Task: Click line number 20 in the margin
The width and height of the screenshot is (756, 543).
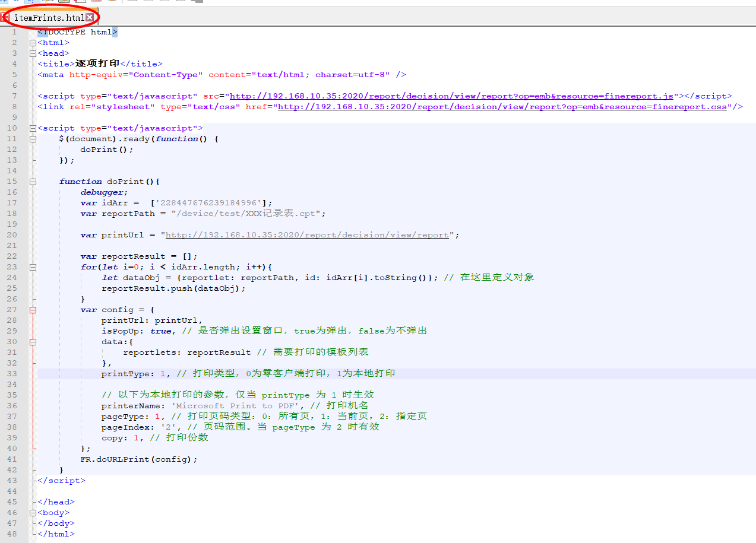Action: coord(12,235)
